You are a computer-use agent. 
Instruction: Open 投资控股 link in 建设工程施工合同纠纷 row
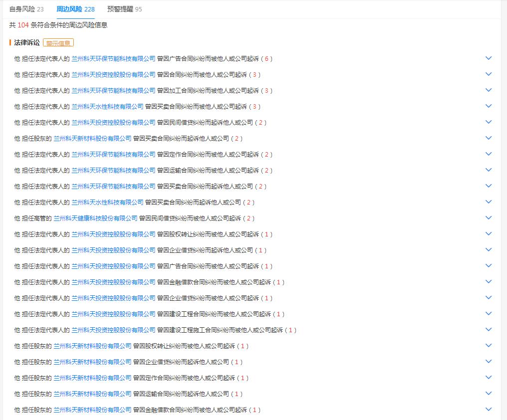[x=113, y=330]
